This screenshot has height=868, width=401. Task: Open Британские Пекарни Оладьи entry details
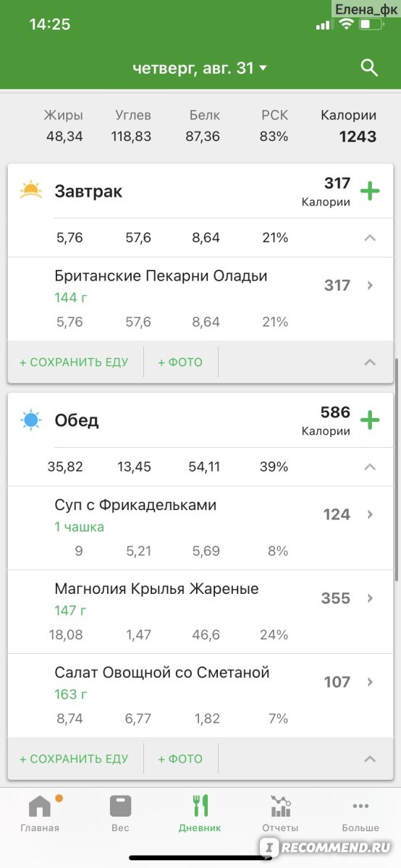pyautogui.click(x=200, y=299)
